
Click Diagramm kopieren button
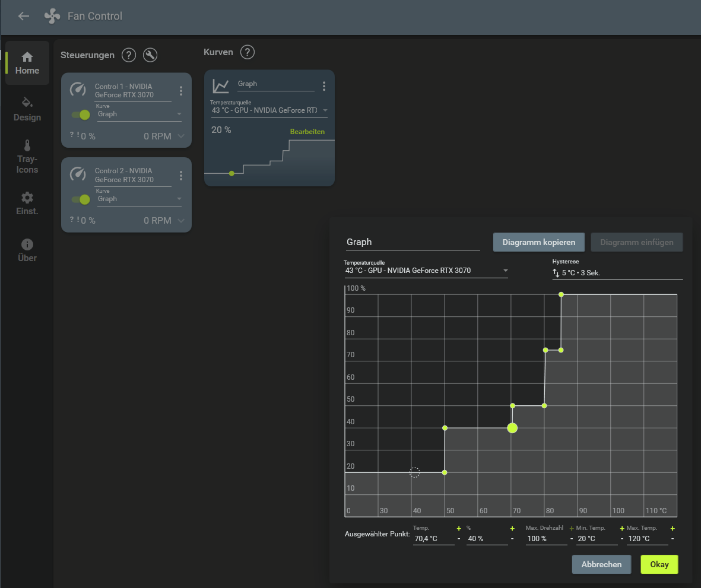coord(539,242)
